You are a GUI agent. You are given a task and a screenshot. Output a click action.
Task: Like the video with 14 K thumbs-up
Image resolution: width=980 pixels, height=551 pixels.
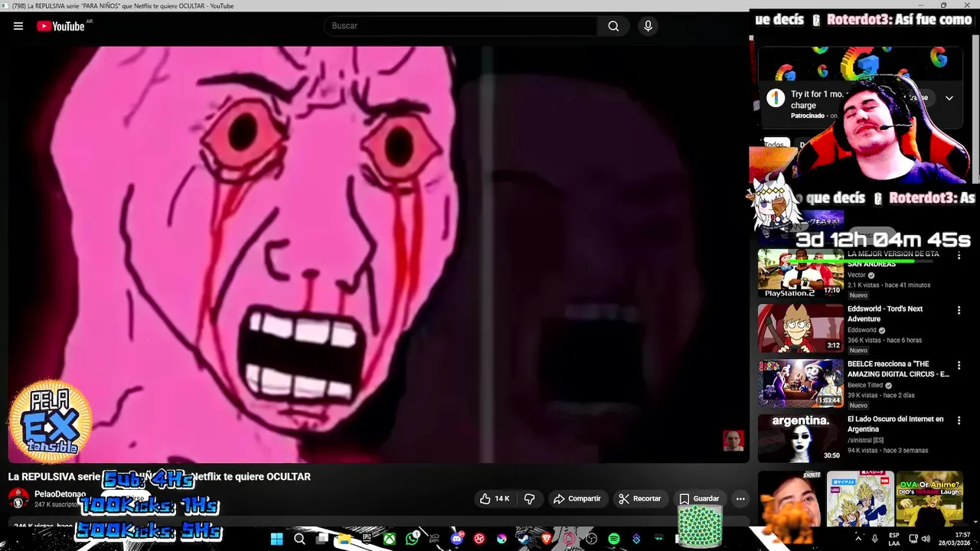[x=494, y=499]
